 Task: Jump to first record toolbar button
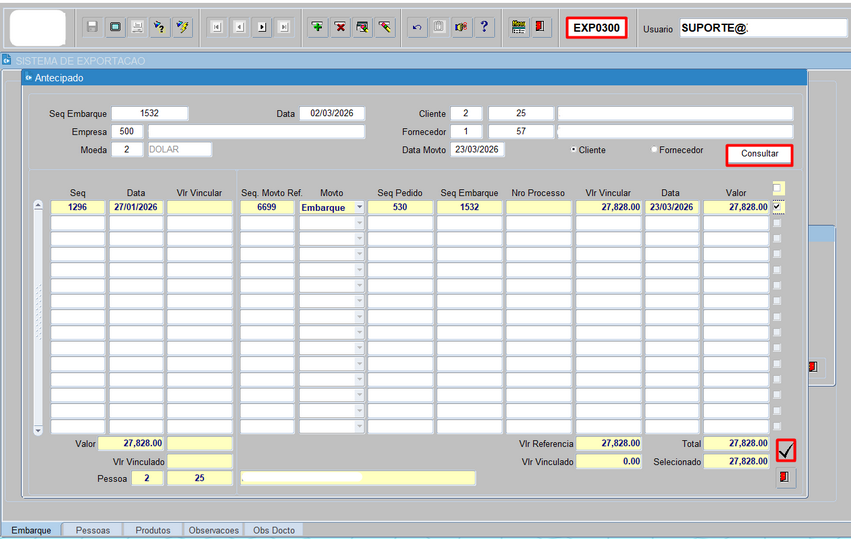(216, 27)
